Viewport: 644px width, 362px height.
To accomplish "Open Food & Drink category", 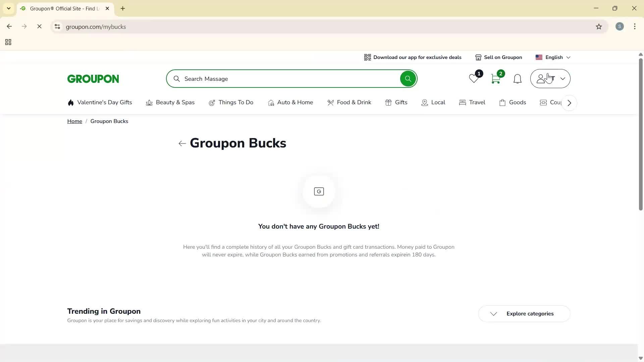I will tap(331, 103).
